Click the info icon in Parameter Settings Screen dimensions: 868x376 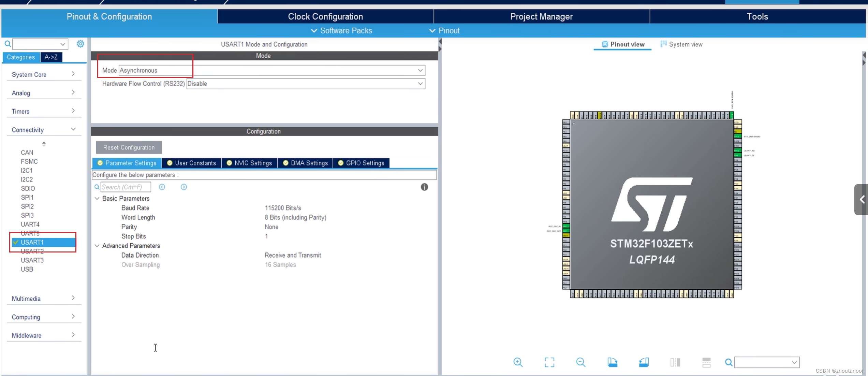coord(424,187)
